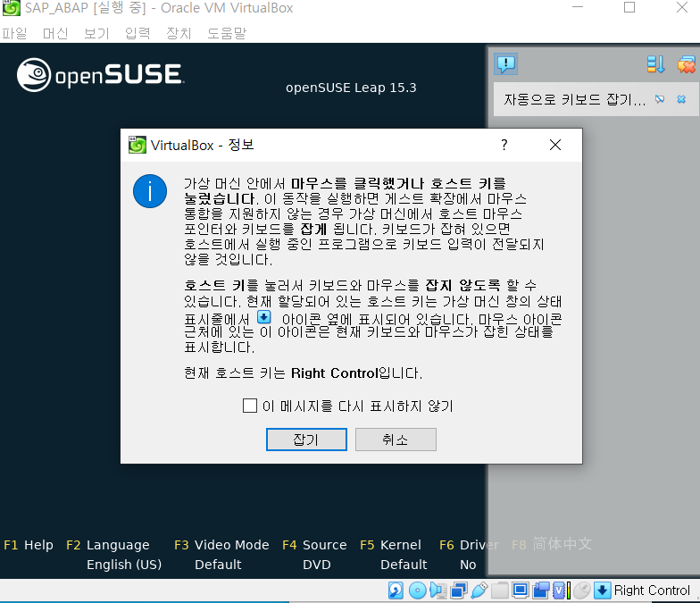Maximize the VirtualBox window

tap(629, 7)
